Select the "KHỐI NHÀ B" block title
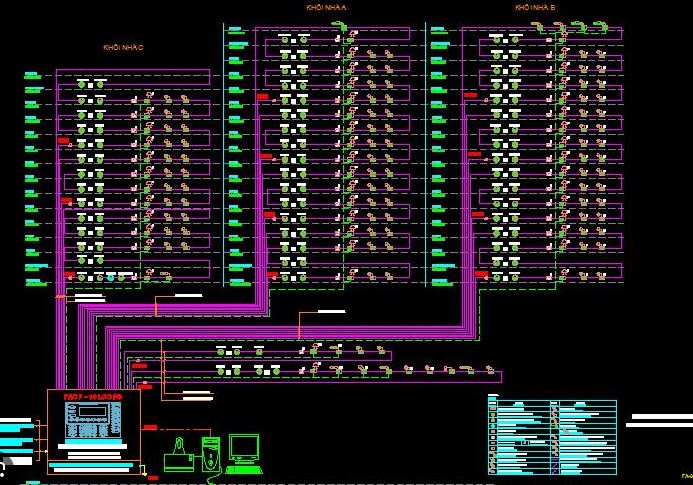The width and height of the screenshot is (693, 485). point(535,8)
